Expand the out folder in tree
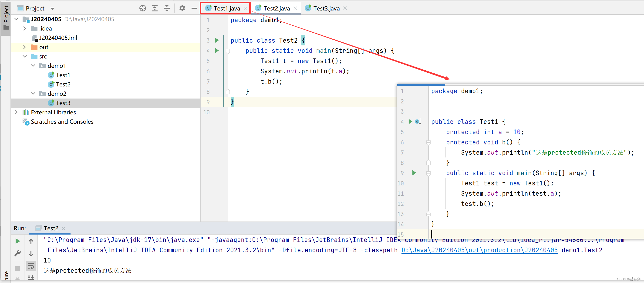Viewport: 644px width, 283px height. [x=24, y=47]
